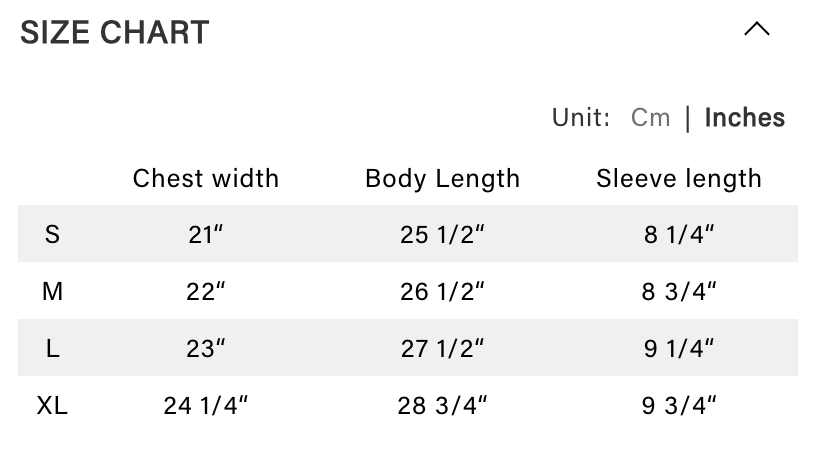
Task: Select the Inches unit option
Action: 744,118
